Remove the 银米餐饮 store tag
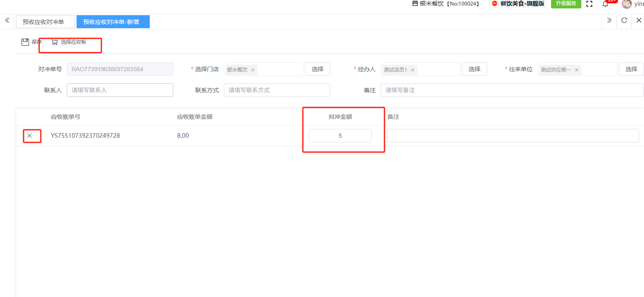This screenshot has height=297, width=644. coord(253,70)
